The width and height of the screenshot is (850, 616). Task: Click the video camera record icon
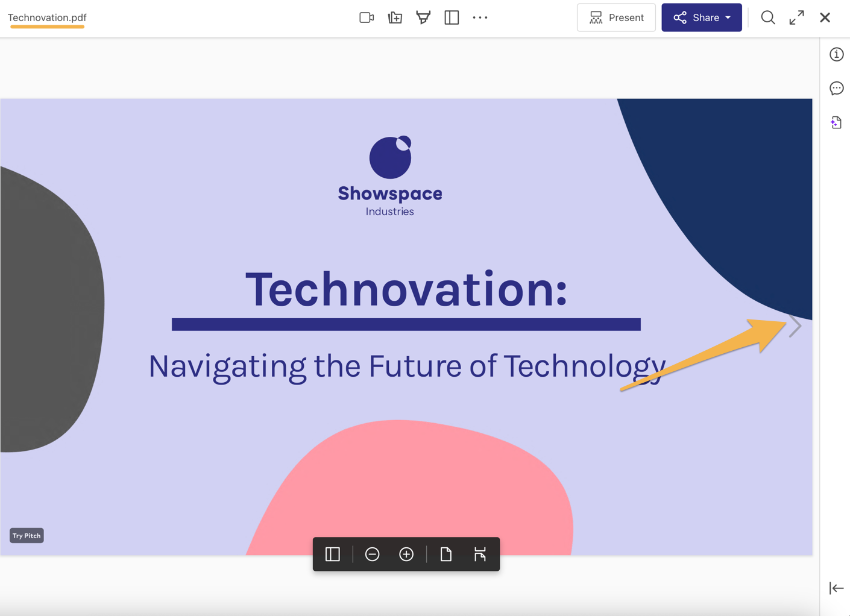pyautogui.click(x=367, y=17)
